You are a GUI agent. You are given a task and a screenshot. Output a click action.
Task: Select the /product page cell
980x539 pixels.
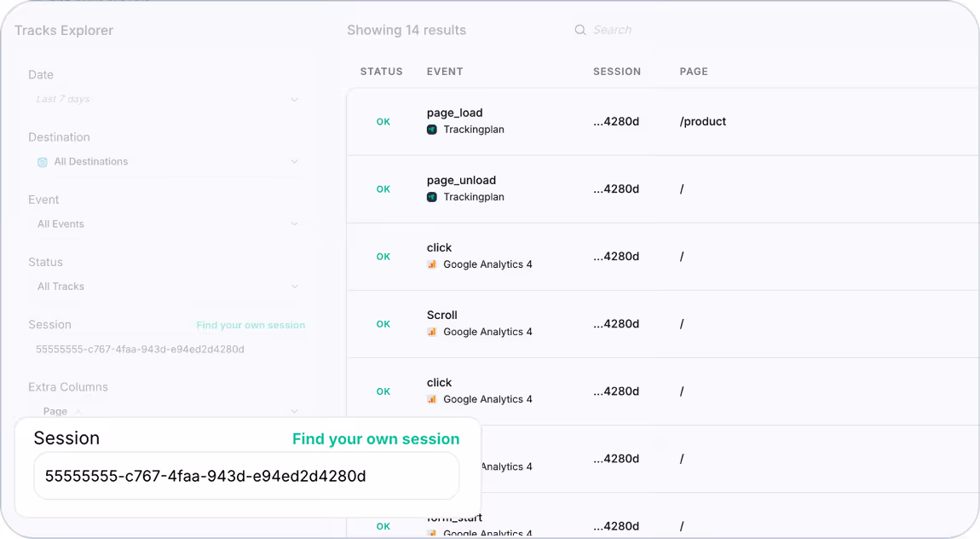[702, 121]
